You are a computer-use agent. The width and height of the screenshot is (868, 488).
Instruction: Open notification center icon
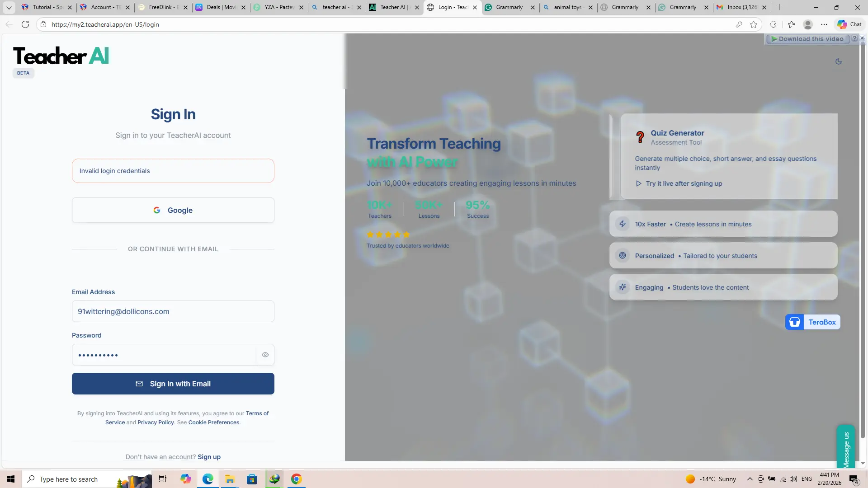coord(854,479)
